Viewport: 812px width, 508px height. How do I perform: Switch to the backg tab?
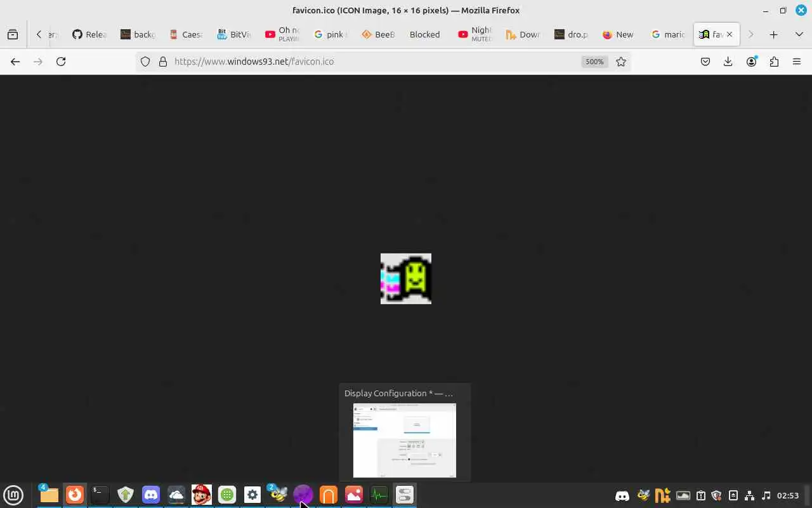[138, 34]
